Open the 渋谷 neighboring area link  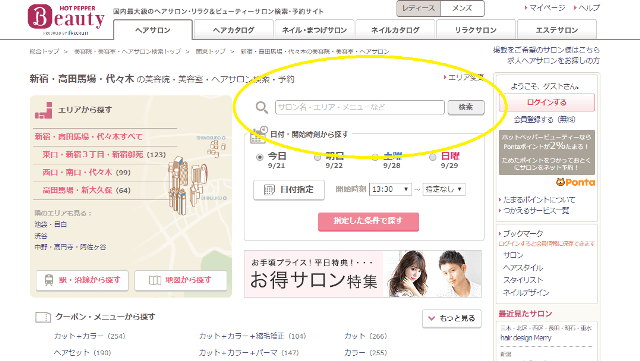41,236
